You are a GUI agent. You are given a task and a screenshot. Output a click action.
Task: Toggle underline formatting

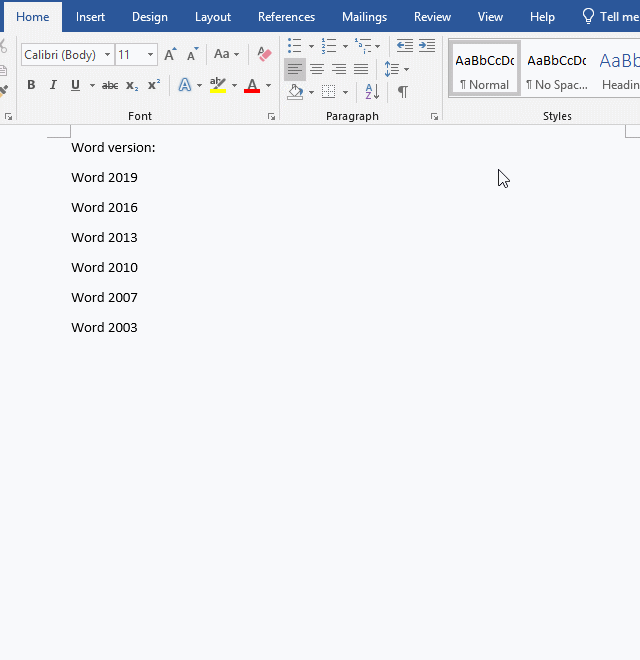tap(75, 85)
